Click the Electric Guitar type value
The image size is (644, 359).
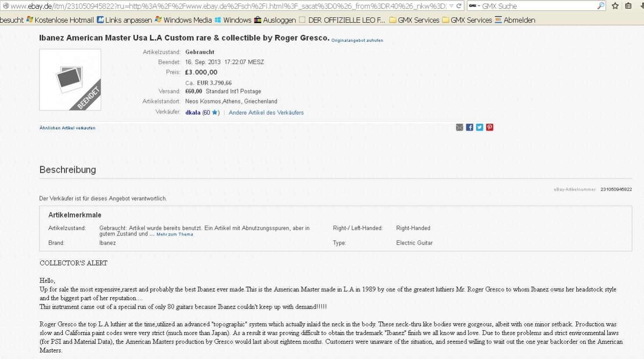414,243
